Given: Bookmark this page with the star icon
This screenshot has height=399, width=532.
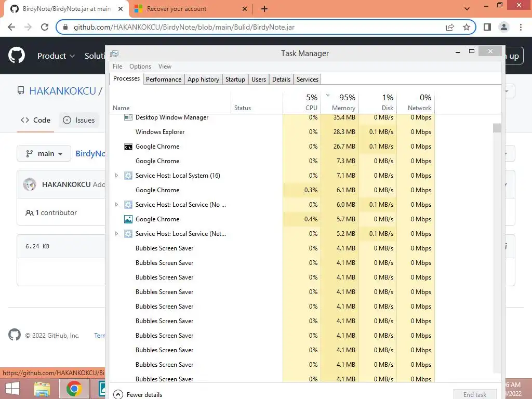Looking at the screenshot, I should click(x=466, y=27).
